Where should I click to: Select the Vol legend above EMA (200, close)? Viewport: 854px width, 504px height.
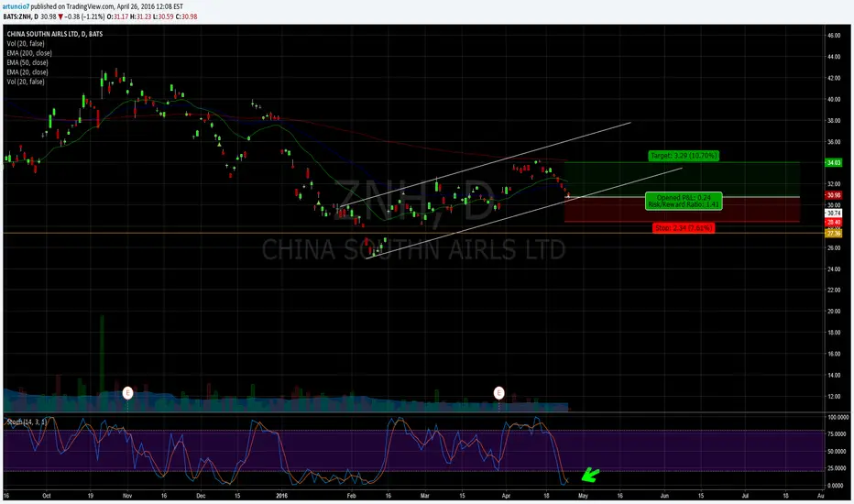pyautogui.click(x=26, y=44)
